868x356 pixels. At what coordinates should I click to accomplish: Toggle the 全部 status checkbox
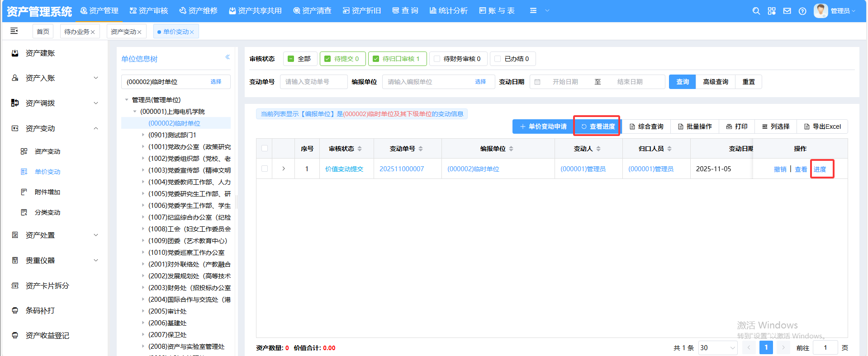291,59
